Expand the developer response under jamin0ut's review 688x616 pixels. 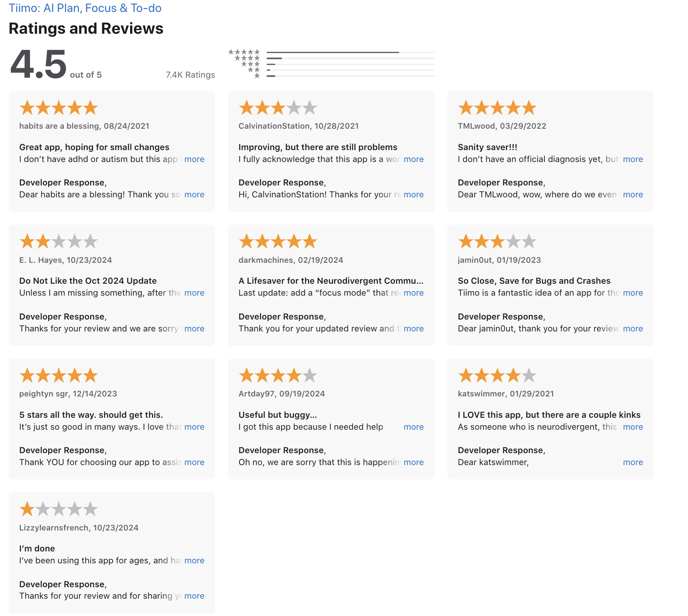tap(633, 329)
